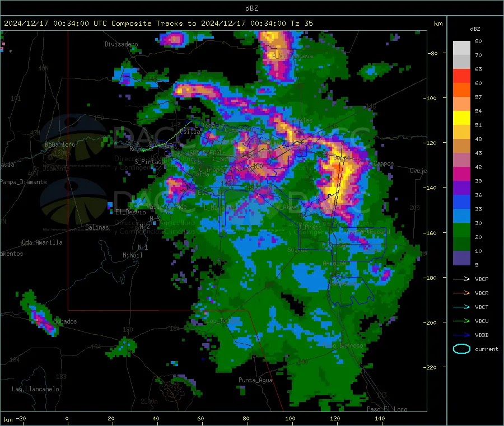Click the Lag_Llancanelo map label
The width and height of the screenshot is (504, 426).
pos(36,388)
